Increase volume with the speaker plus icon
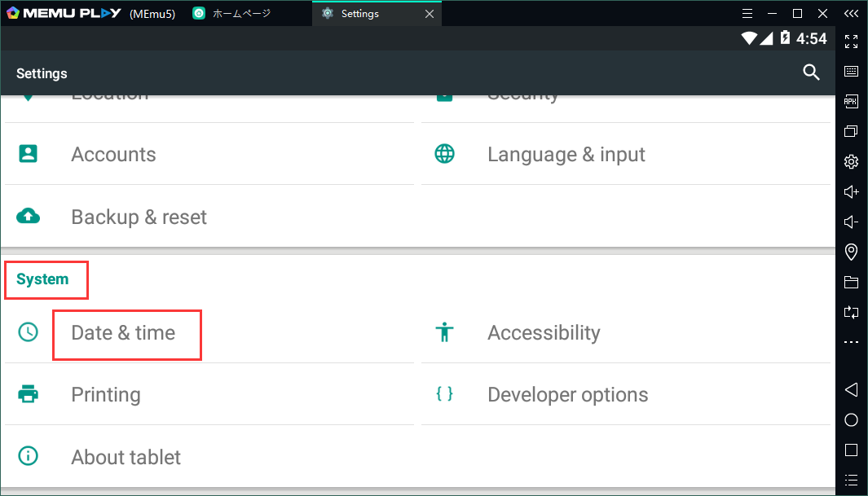Viewport: 868px width, 496px height. coord(851,191)
